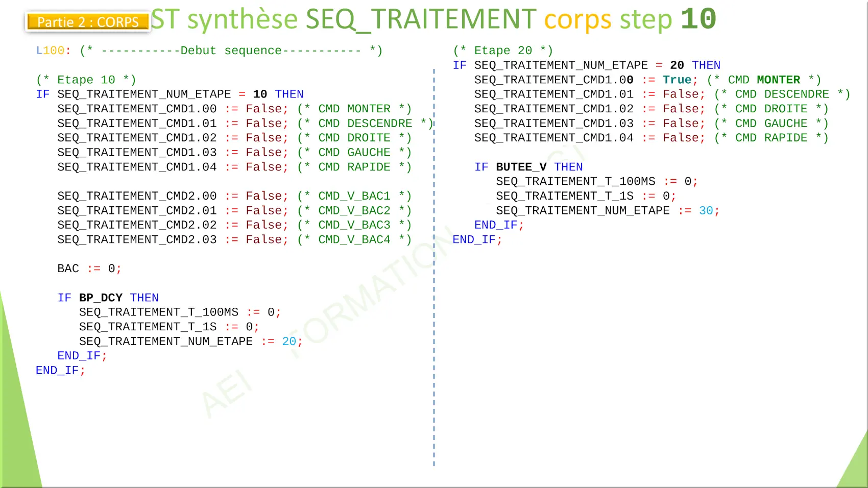Click the final END_IF of Etape 20
Image resolution: width=868 pixels, height=488 pixels.
coord(477,240)
